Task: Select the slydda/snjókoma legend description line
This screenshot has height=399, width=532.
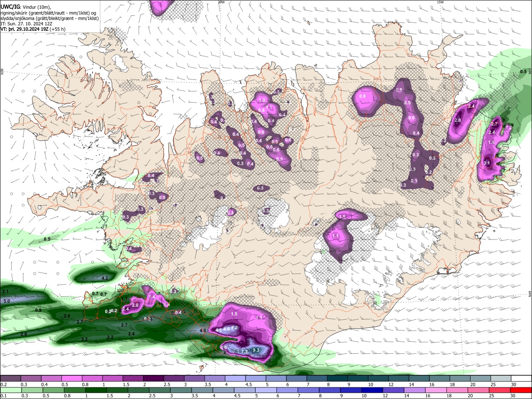Action: pos(49,18)
